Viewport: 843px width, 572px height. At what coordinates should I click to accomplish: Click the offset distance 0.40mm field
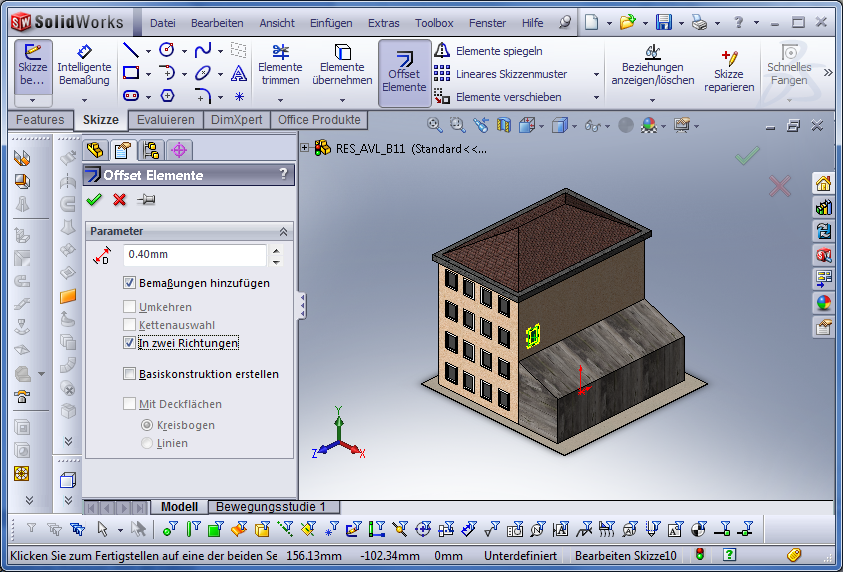194,255
